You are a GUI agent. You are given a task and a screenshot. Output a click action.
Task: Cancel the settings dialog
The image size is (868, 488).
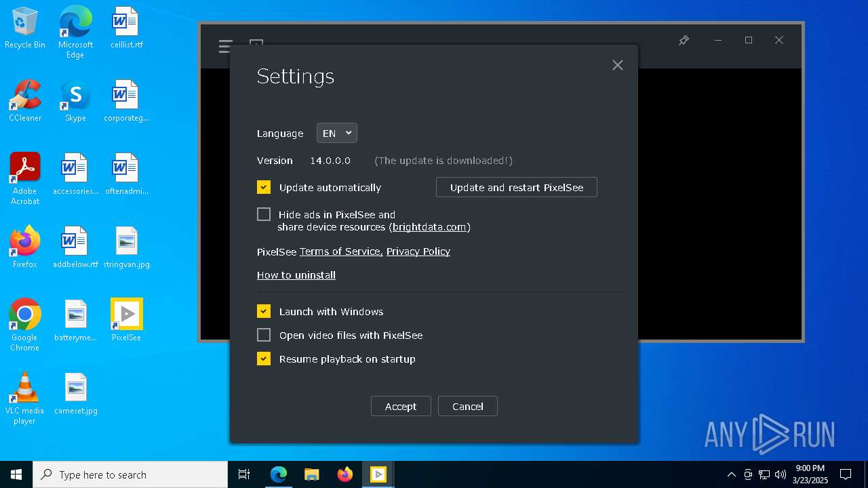pyautogui.click(x=468, y=406)
